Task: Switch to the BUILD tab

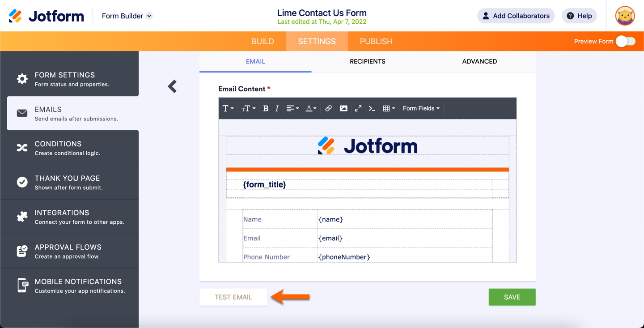Action: pyautogui.click(x=263, y=41)
